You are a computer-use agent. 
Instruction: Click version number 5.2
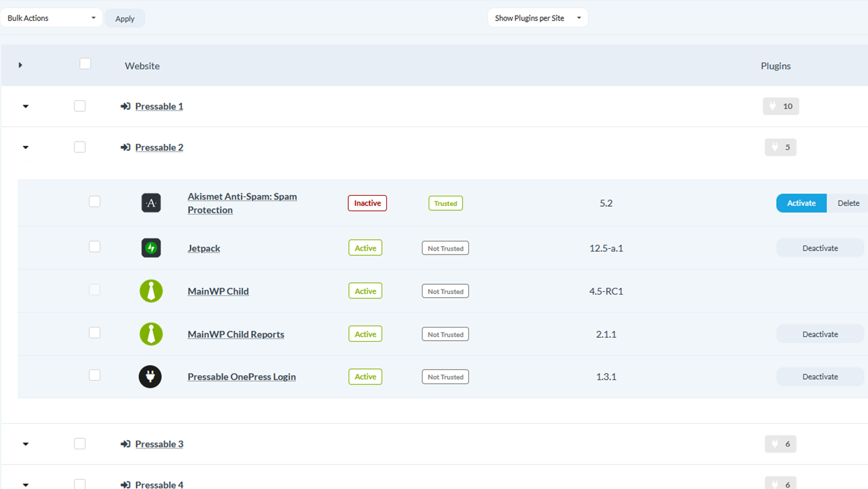(x=606, y=203)
